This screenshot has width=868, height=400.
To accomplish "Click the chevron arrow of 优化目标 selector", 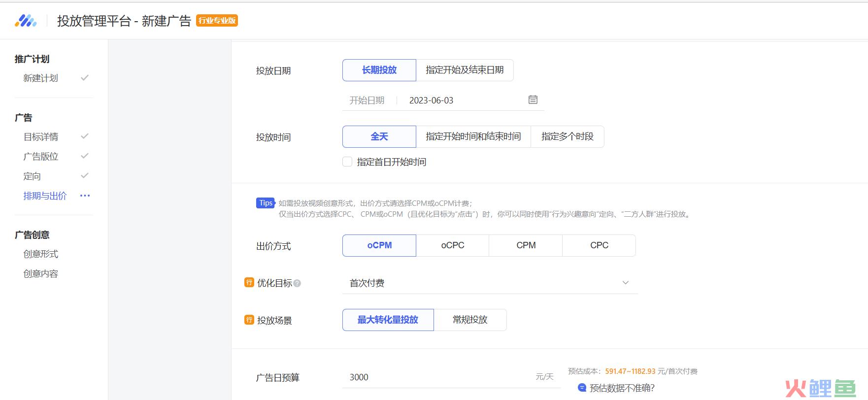I will coord(625,283).
